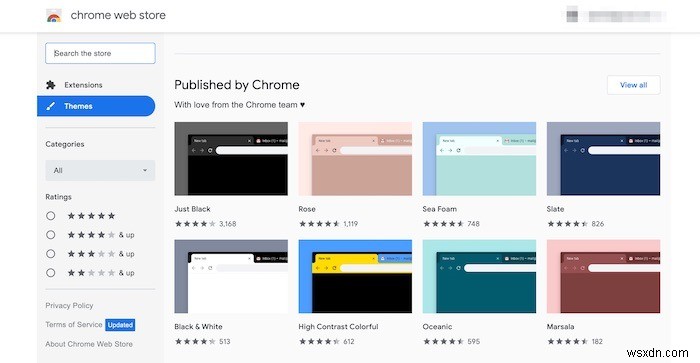
Task: Open the Privacy Policy link
Action: (x=69, y=306)
